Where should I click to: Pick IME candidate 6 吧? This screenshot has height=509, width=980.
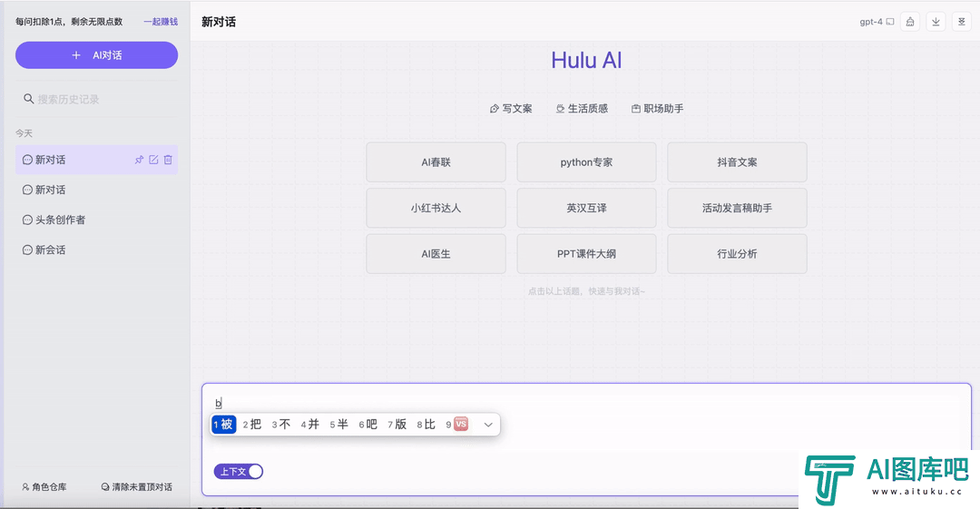368,424
